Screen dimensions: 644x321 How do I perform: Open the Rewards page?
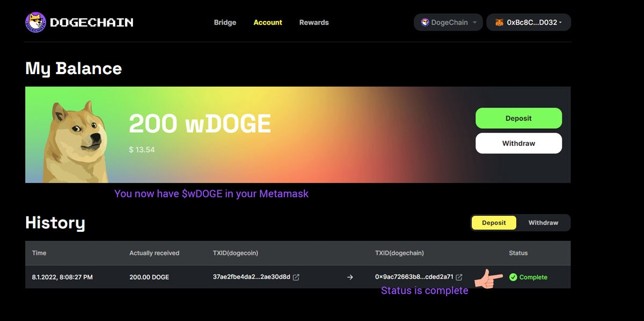tap(314, 23)
